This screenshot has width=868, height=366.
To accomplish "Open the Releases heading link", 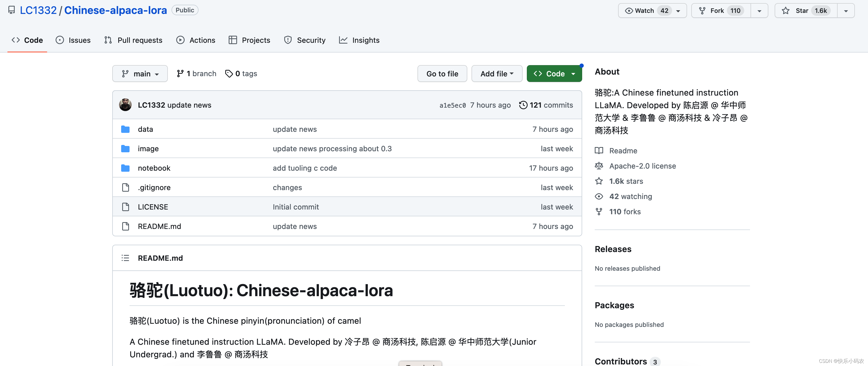I will [x=613, y=249].
